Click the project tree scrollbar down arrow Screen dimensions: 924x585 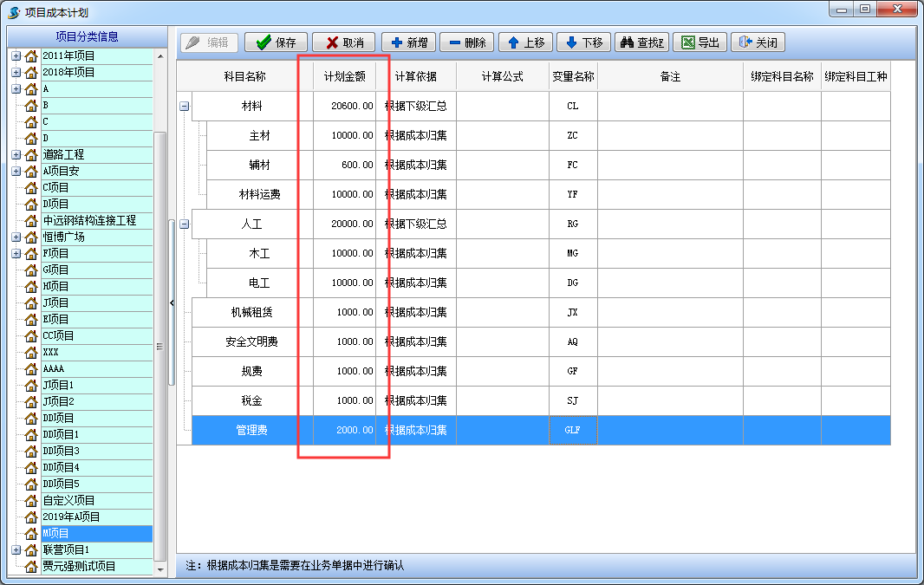(x=159, y=569)
